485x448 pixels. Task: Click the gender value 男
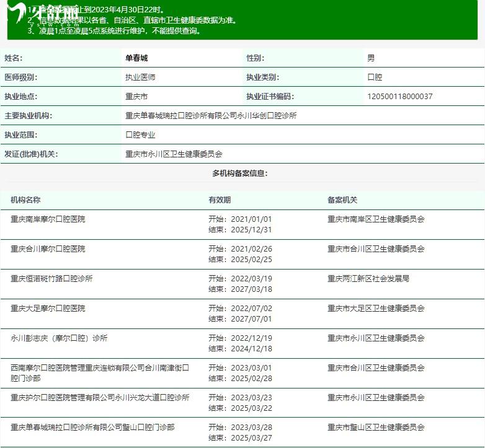click(x=371, y=58)
